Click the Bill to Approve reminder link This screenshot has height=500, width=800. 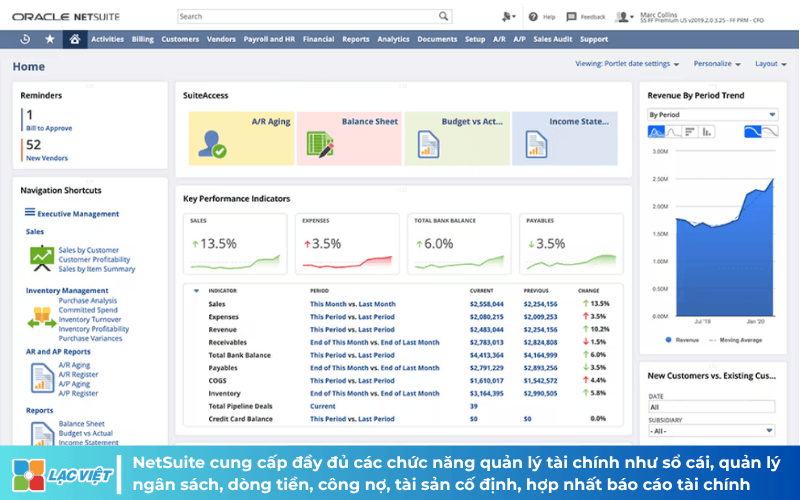pos(49,129)
